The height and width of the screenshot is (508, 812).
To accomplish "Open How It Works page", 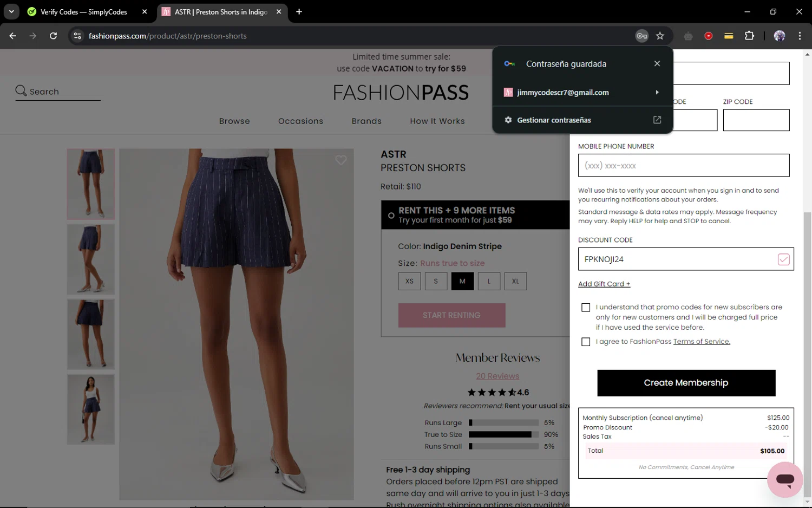I will [437, 121].
